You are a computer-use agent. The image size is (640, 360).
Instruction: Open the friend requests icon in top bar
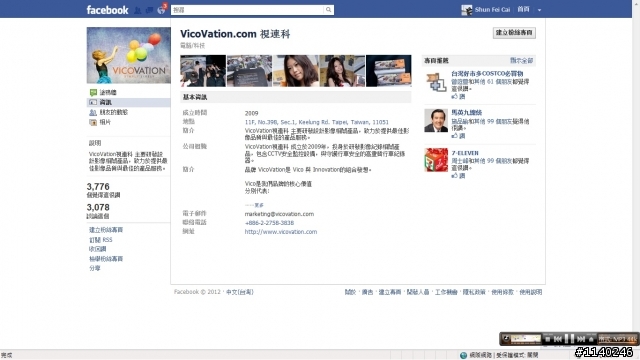pyautogui.click(x=138, y=10)
